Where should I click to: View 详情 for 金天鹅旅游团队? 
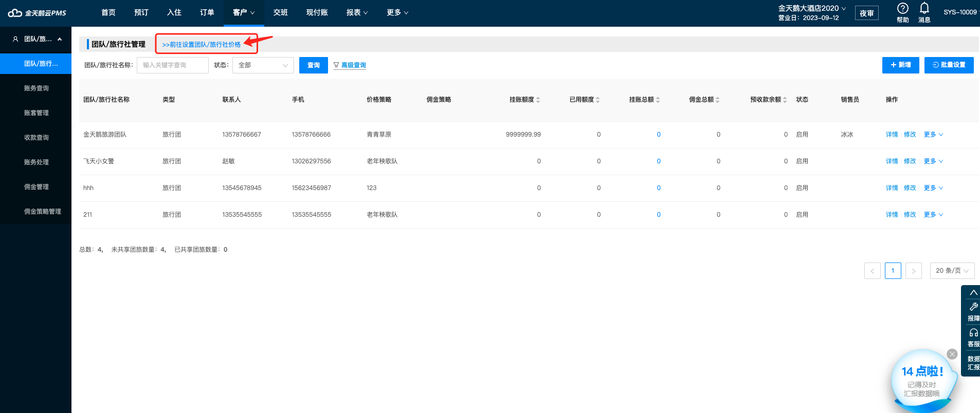[x=892, y=135]
